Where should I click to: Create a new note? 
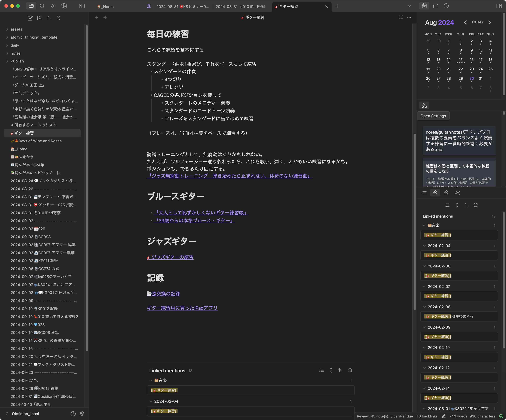pos(30,18)
